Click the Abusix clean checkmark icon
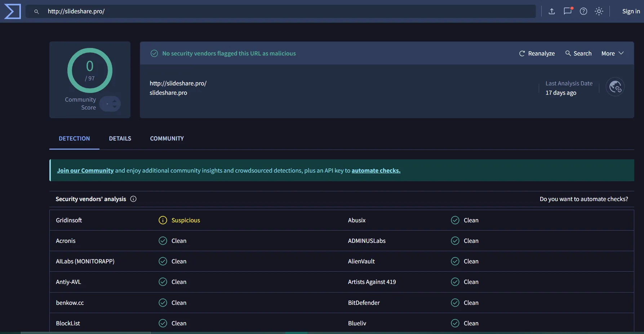This screenshot has width=644, height=334. click(455, 220)
